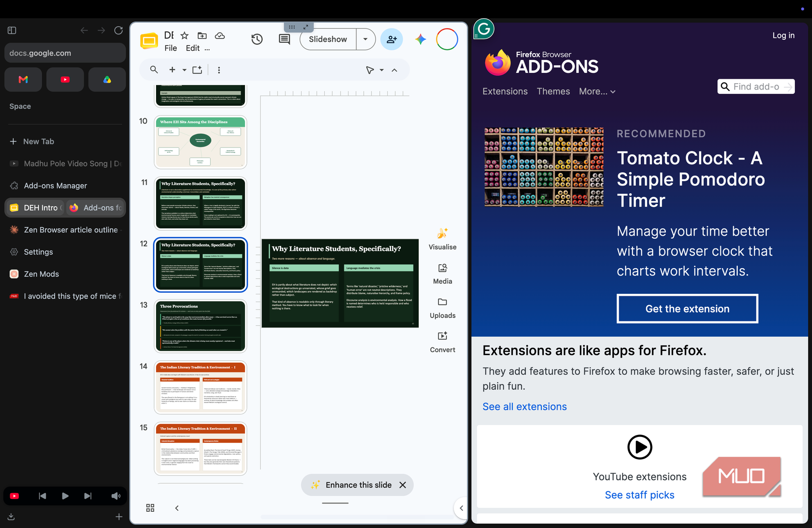Open the toolbar three-dot more options
Image resolution: width=812 pixels, height=528 pixels.
pos(219,70)
